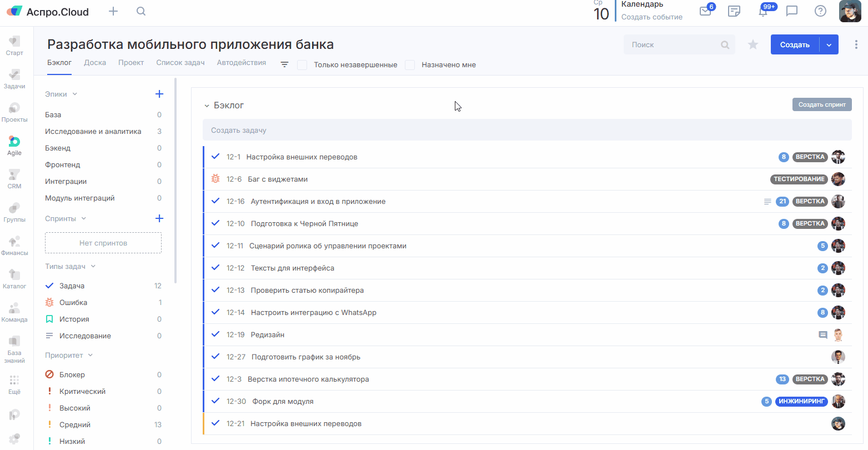Open the 'Список задач' tab

(x=180, y=63)
